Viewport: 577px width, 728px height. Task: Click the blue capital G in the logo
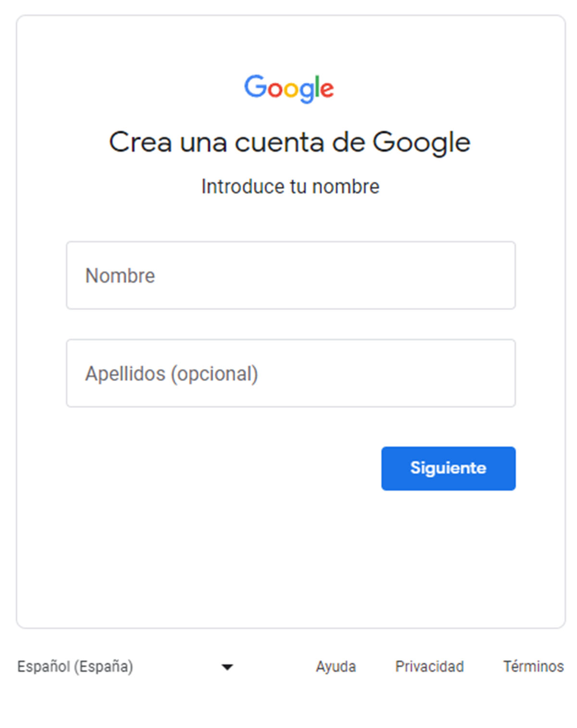tap(255, 87)
